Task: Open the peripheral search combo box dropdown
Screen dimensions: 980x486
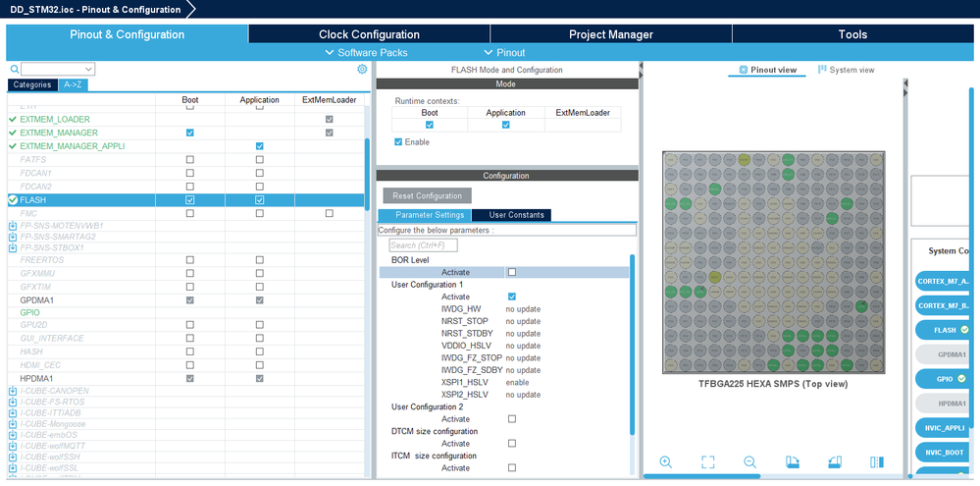Action: [88, 69]
